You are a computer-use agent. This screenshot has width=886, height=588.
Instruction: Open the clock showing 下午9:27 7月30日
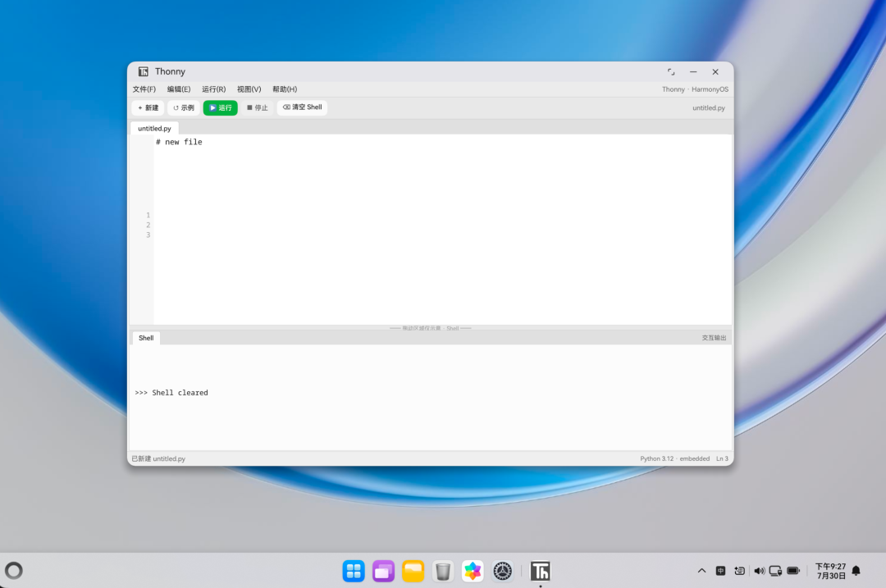coord(830,571)
